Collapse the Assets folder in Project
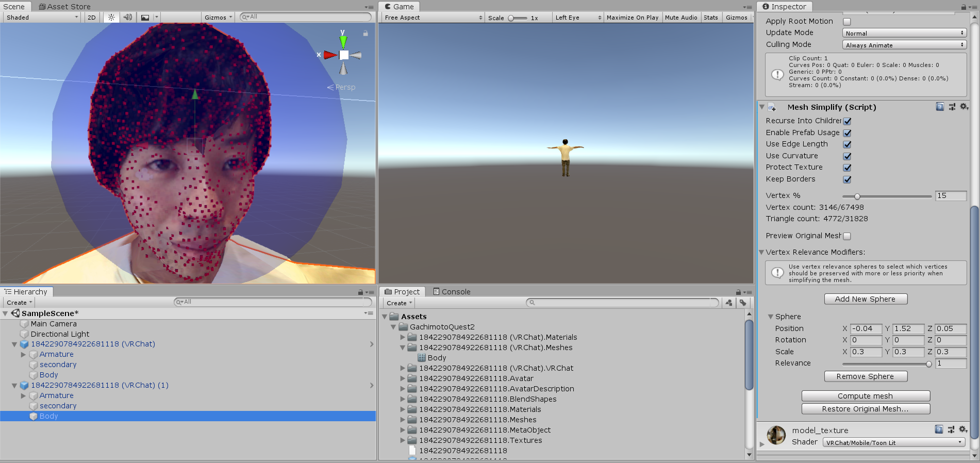The height and width of the screenshot is (463, 980). coord(385,317)
